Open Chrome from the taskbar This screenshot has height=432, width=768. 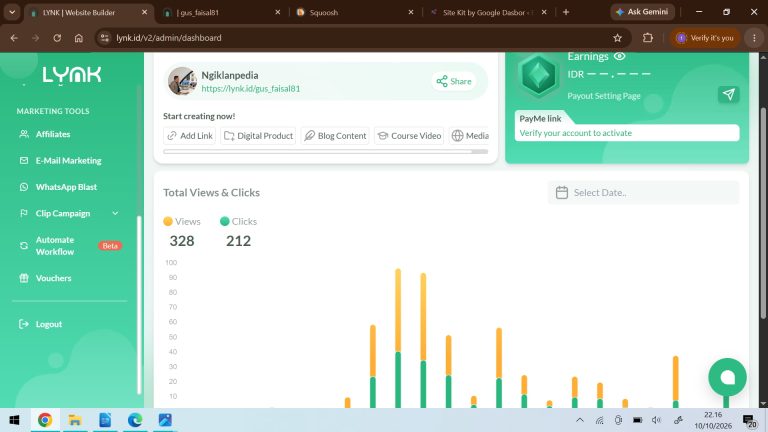coord(45,420)
